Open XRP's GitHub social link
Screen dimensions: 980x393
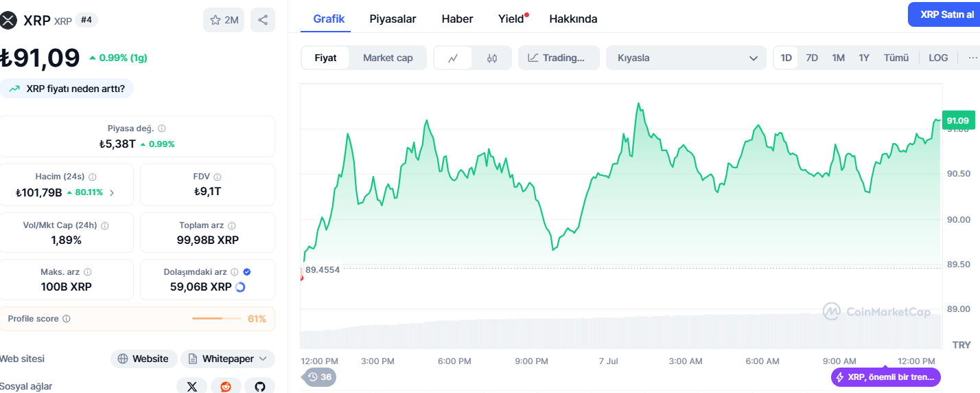[259, 387]
